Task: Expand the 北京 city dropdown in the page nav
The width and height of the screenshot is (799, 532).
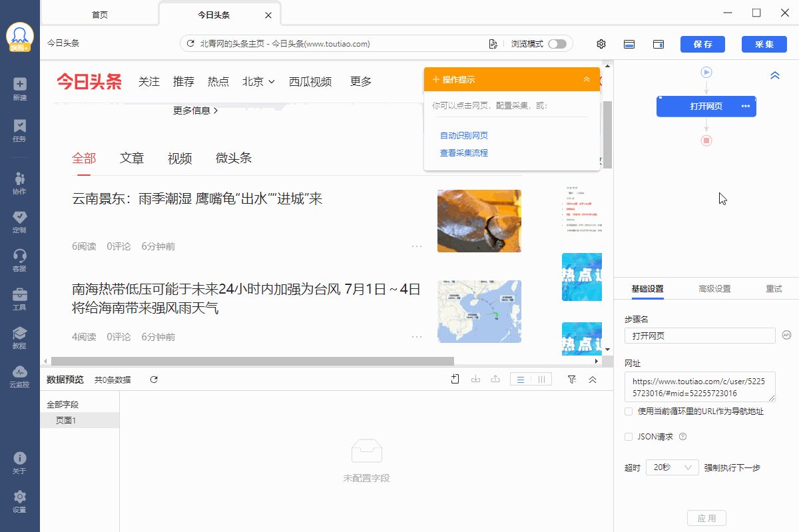Action: (x=259, y=81)
